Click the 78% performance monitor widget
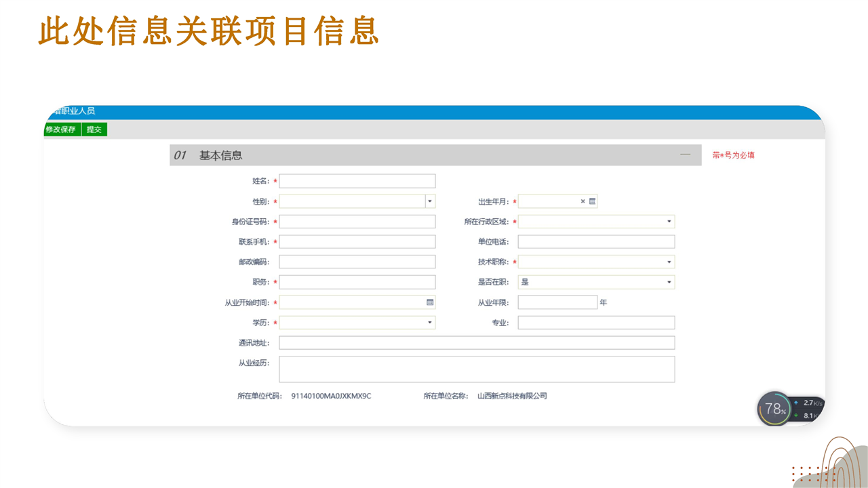This screenshot has width=868, height=488. click(774, 409)
